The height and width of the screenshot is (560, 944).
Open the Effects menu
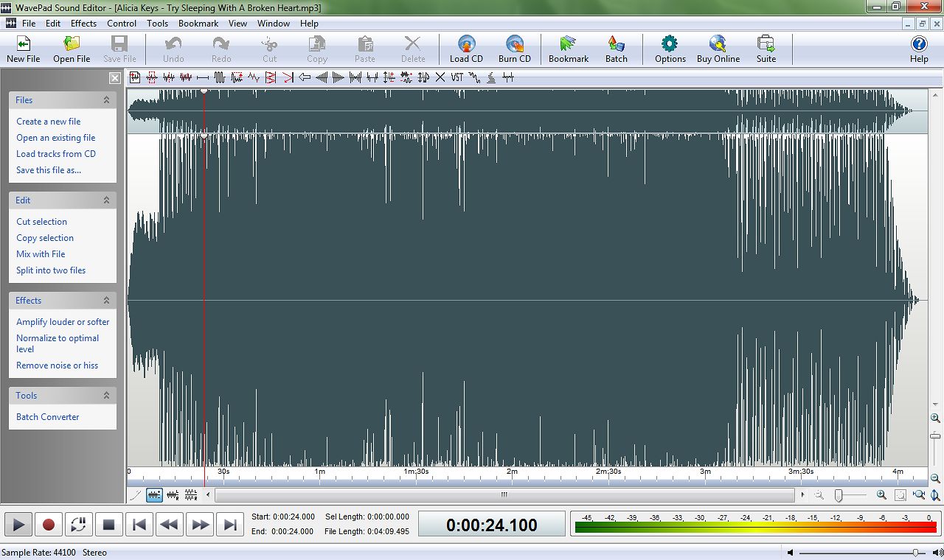click(x=83, y=23)
